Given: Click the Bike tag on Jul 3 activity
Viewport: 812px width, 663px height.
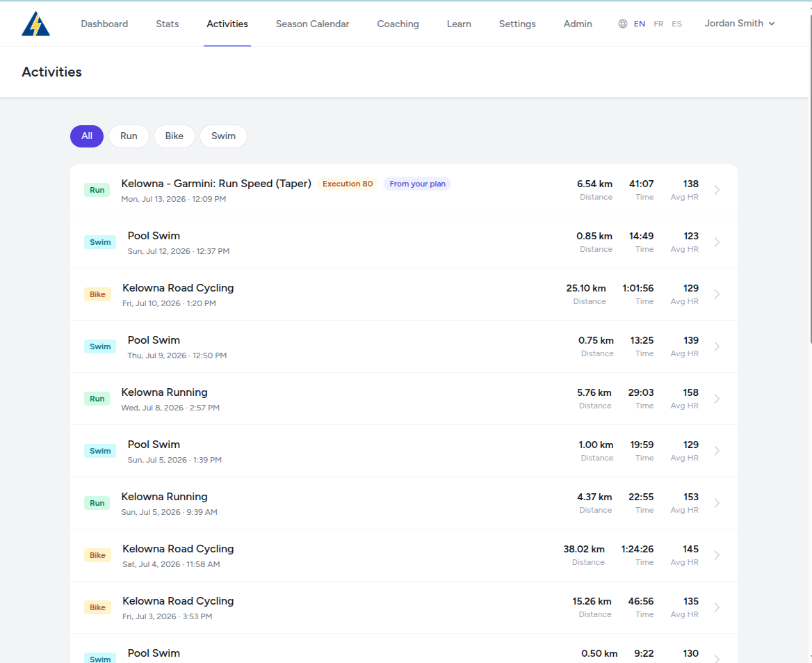Looking at the screenshot, I should (97, 607).
